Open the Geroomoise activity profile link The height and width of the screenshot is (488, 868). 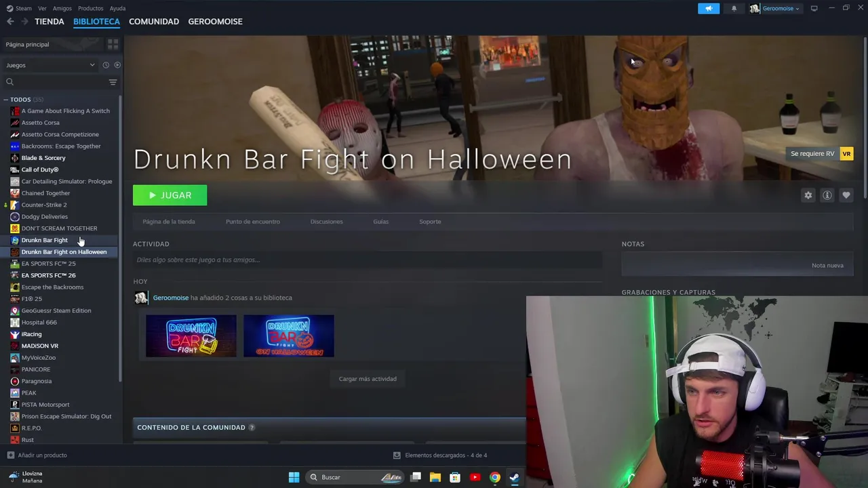(170, 298)
